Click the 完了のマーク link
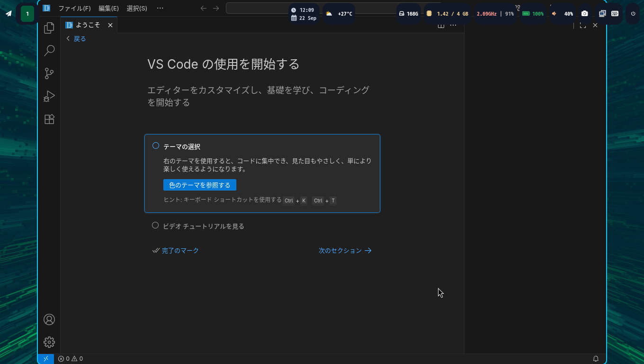 (176, 250)
